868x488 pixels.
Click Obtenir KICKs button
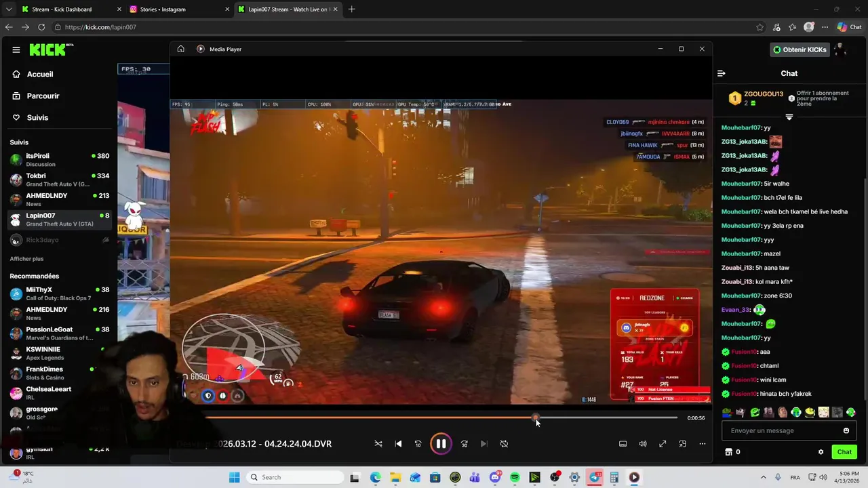coord(800,49)
